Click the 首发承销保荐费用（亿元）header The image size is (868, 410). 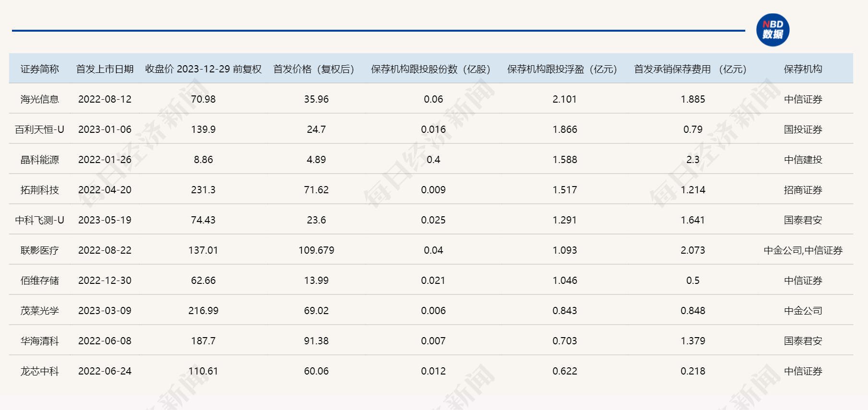point(693,69)
